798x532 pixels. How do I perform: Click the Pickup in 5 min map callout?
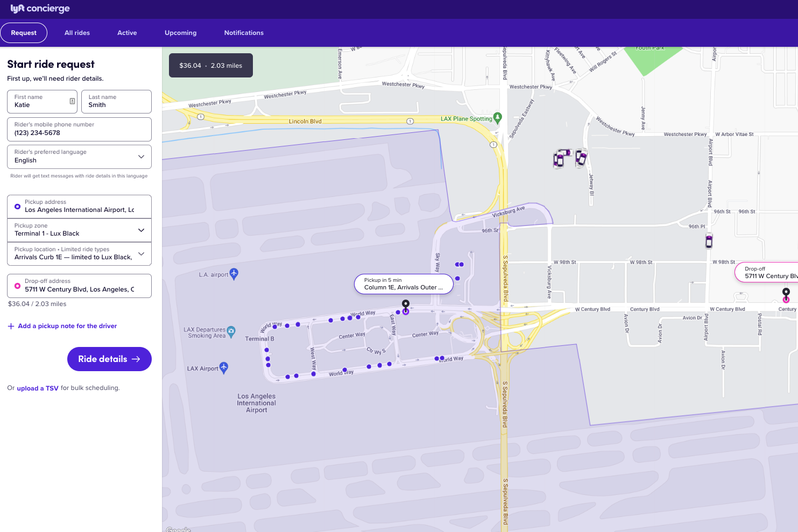tap(404, 284)
